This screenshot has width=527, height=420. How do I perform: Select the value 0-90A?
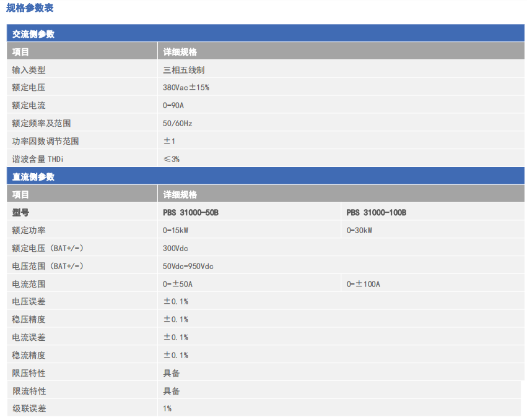pos(173,105)
